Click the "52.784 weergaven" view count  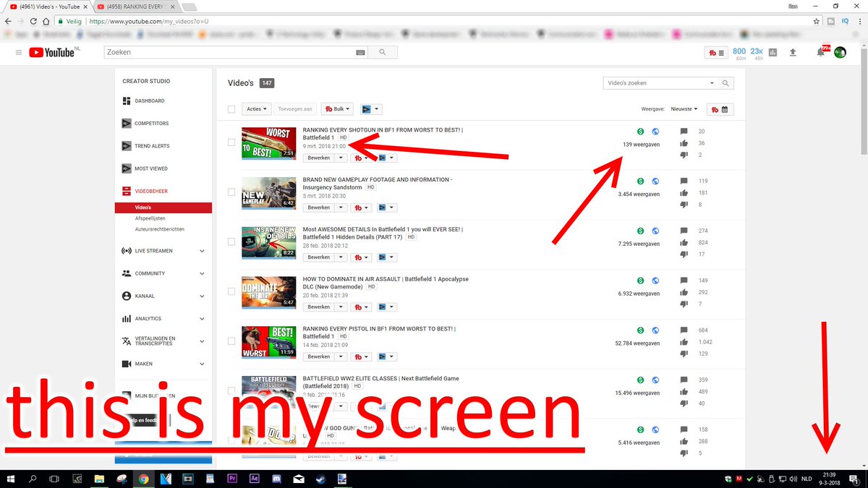637,343
